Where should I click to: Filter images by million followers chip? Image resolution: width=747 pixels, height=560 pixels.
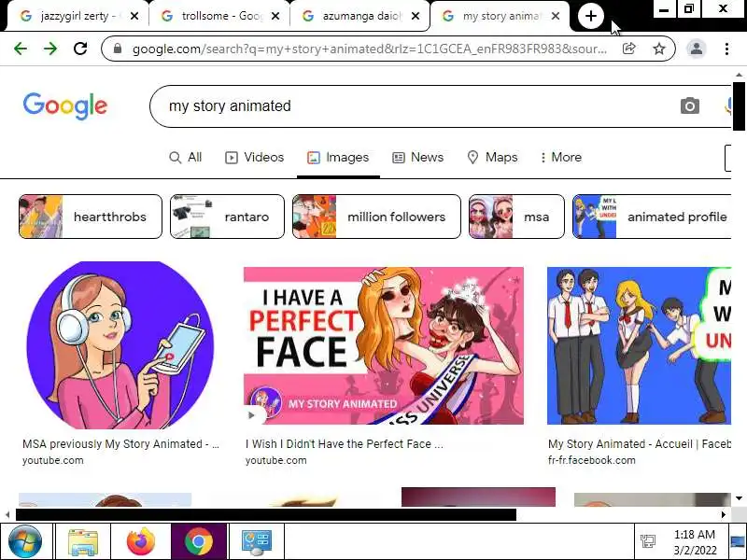(x=376, y=217)
